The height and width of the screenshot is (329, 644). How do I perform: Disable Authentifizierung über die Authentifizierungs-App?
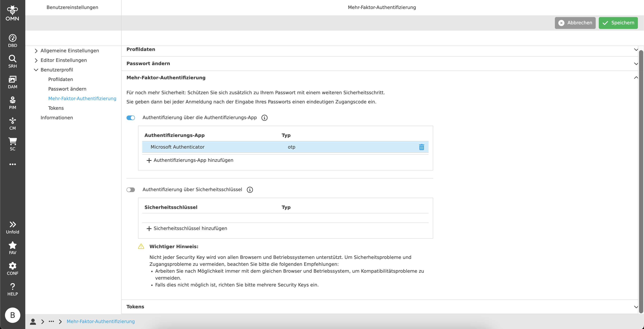(131, 118)
